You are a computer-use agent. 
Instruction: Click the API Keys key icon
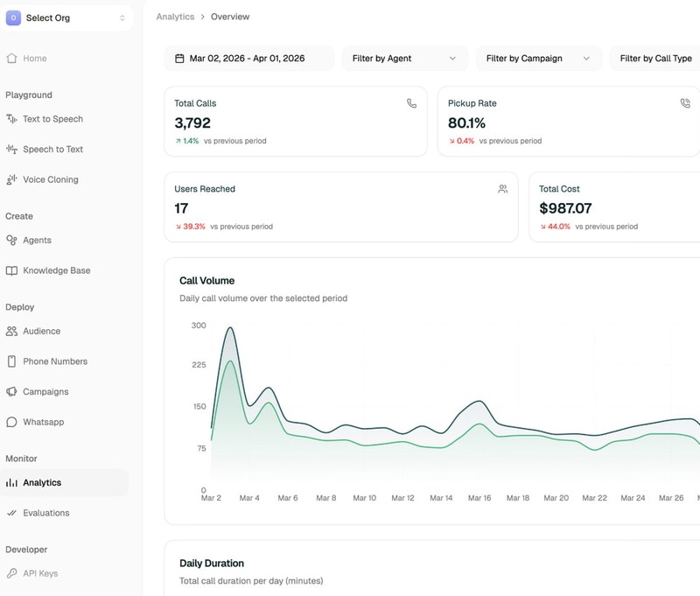point(11,573)
